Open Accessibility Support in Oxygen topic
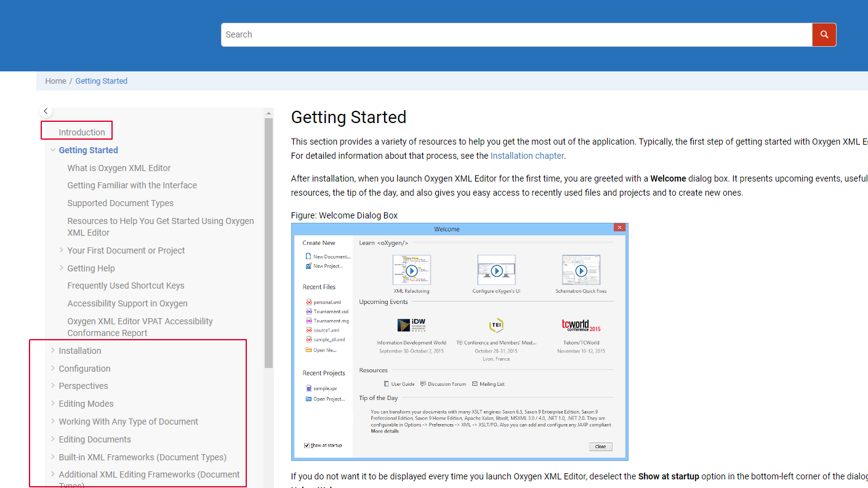 click(127, 303)
